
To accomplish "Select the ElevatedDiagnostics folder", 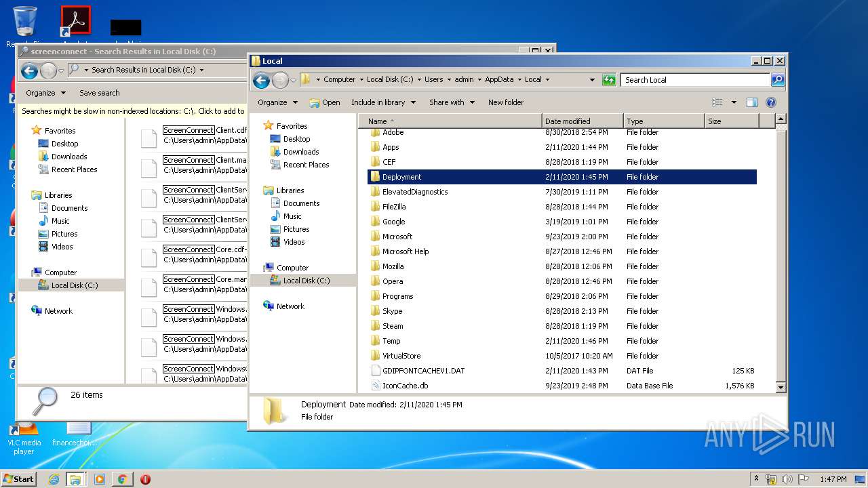I will (415, 192).
